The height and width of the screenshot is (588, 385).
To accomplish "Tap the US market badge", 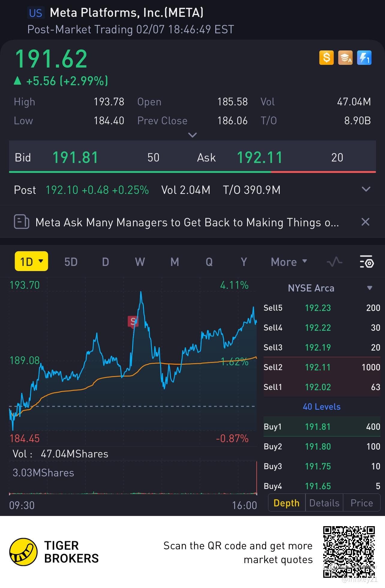I will pyautogui.click(x=36, y=13).
